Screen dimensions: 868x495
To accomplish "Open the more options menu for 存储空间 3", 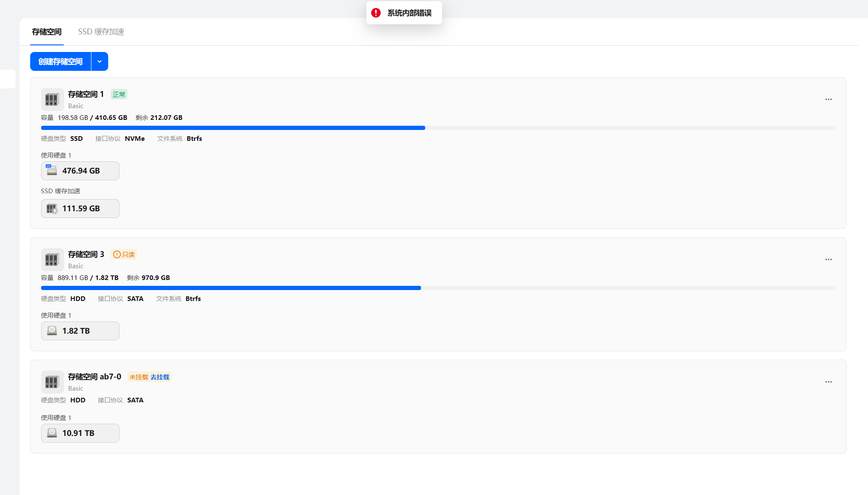I will click(828, 259).
